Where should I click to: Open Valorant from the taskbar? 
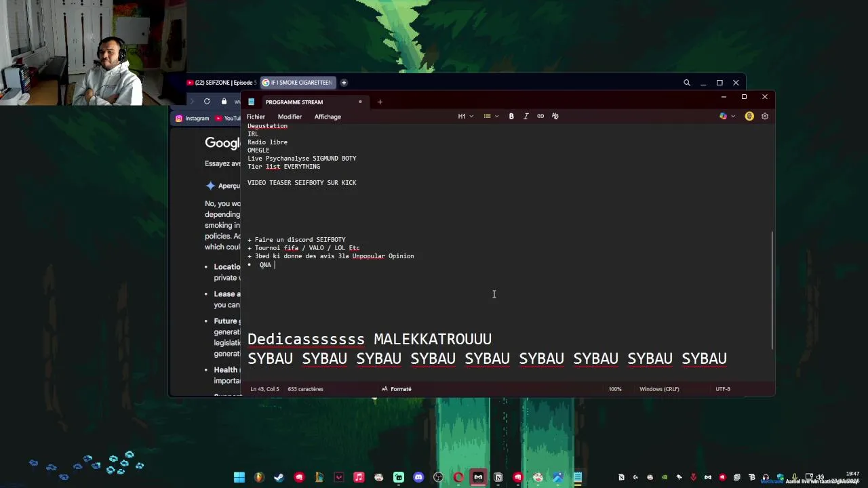338,477
